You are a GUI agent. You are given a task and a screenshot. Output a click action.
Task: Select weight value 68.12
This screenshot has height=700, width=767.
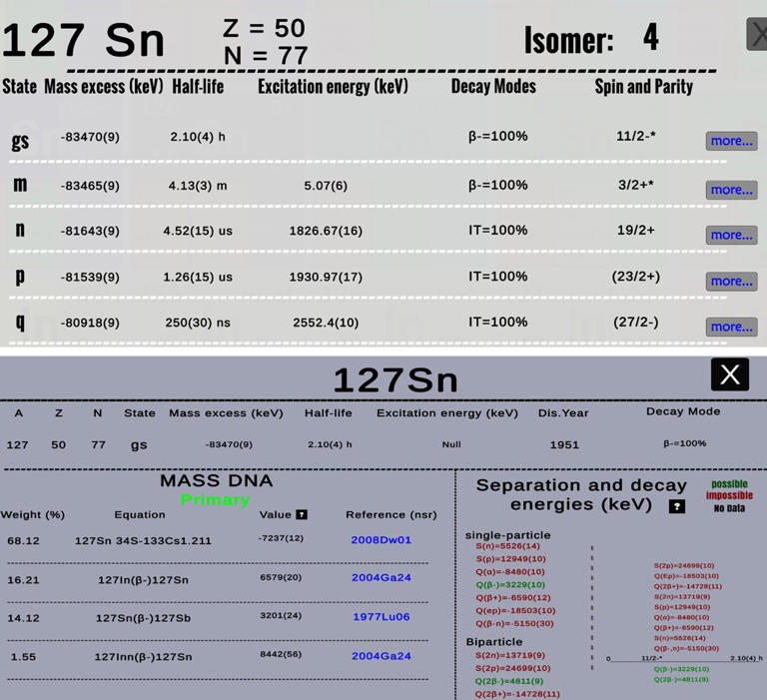tap(24, 541)
